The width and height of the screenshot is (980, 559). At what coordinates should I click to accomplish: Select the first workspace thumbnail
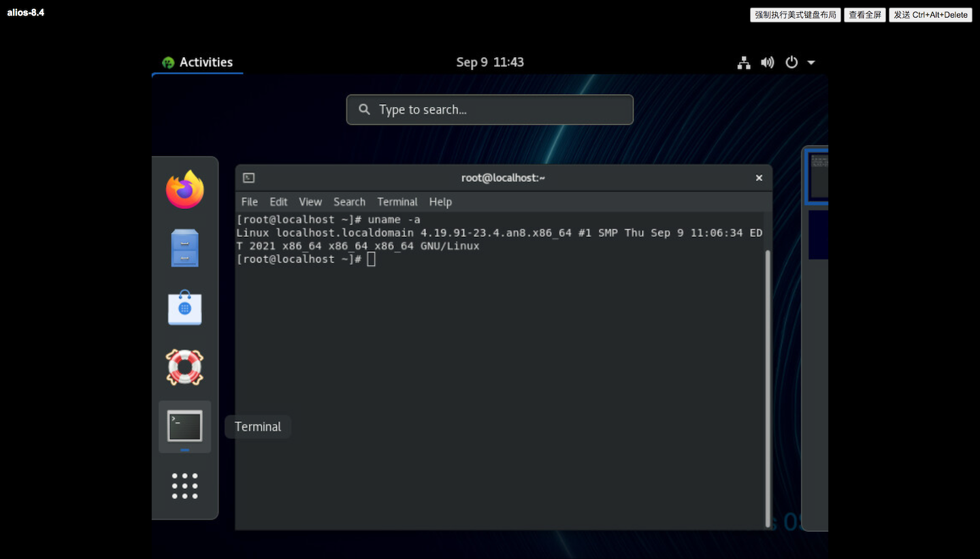click(818, 176)
